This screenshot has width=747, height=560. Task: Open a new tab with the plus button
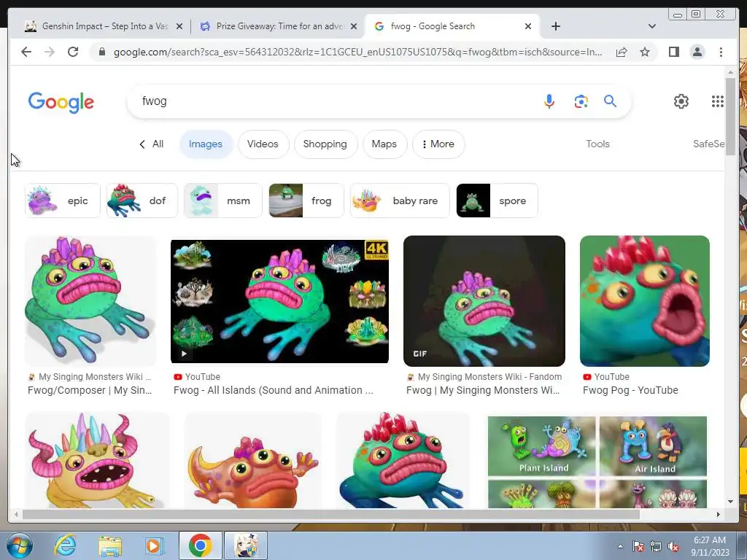point(555,26)
